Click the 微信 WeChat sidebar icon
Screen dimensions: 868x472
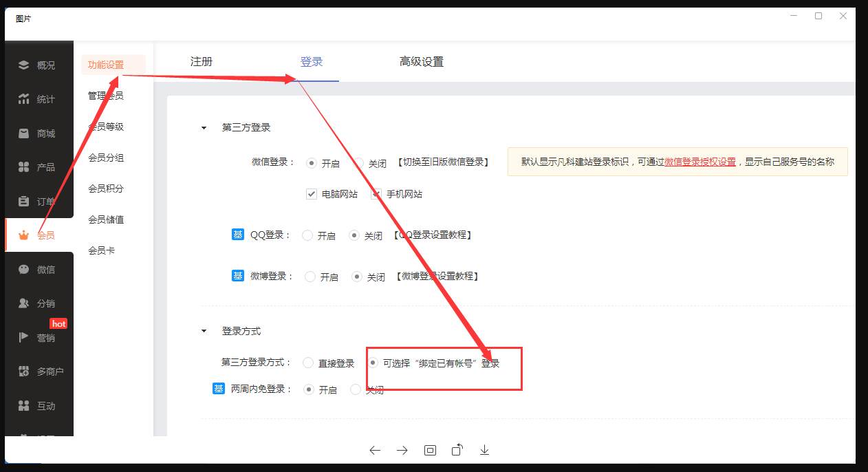click(24, 270)
